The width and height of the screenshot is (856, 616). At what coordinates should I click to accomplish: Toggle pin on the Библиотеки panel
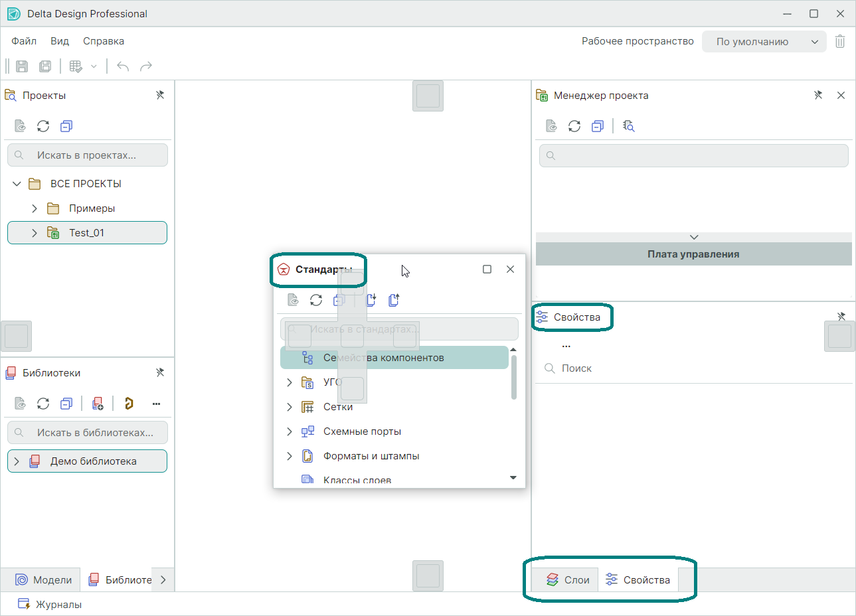pyautogui.click(x=160, y=372)
